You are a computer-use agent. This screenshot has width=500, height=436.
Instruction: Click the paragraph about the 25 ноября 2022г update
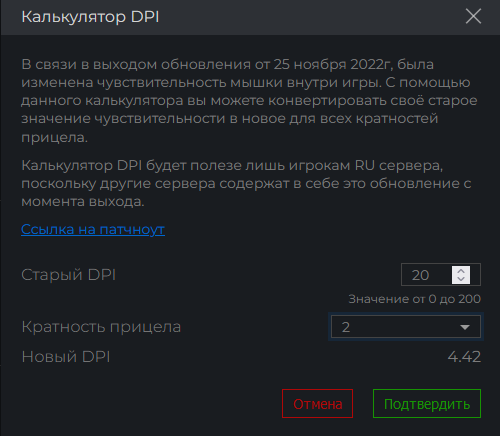coord(249,101)
